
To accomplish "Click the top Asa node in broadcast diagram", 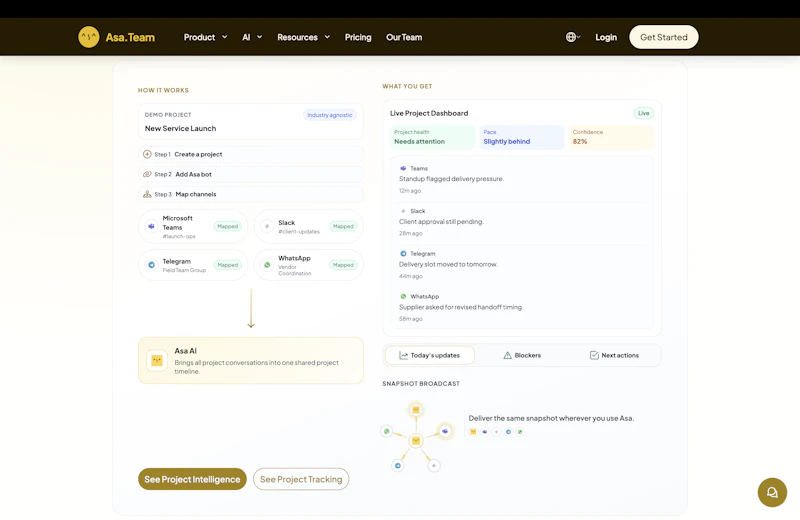I will 416,410.
